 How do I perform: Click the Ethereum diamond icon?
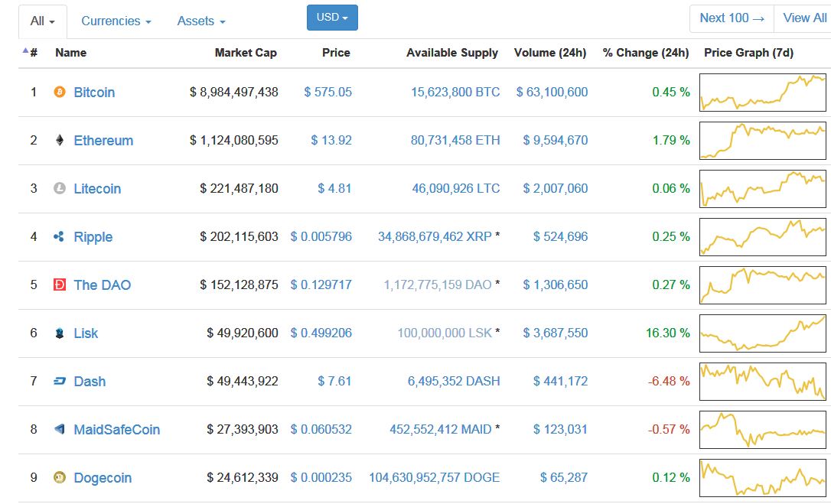tap(60, 140)
